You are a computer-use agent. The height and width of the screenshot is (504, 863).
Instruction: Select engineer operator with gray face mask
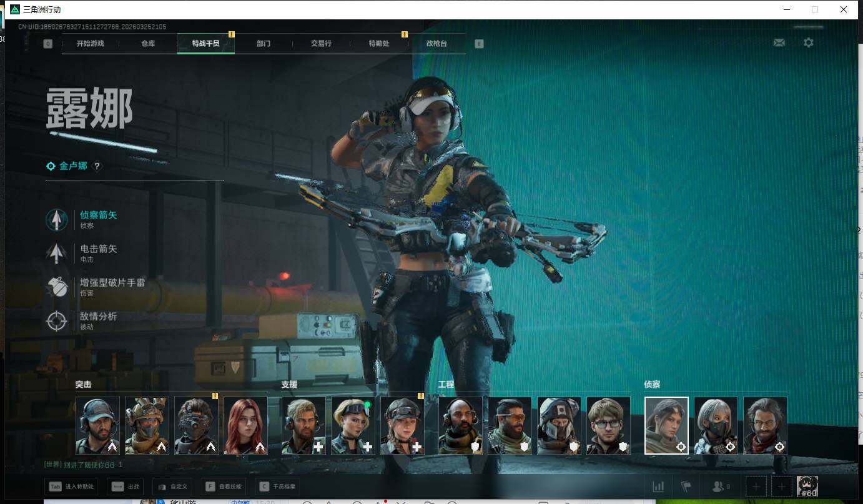(560, 425)
